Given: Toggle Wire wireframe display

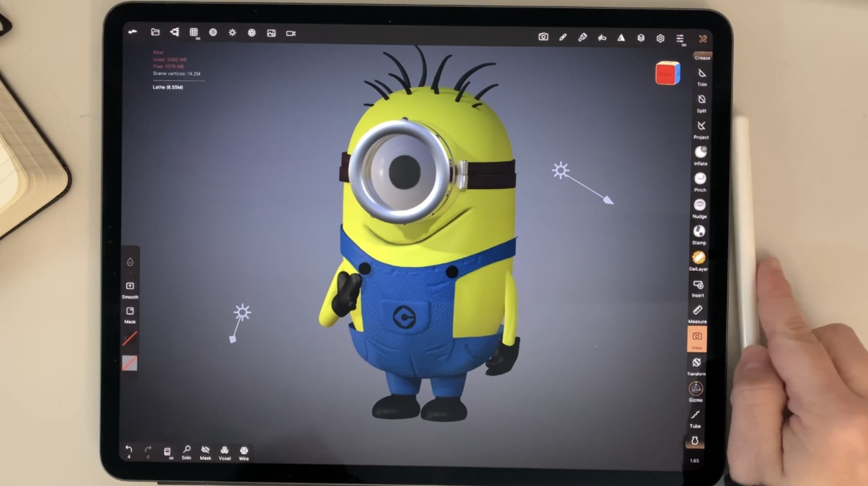Looking at the screenshot, I should coord(244,451).
